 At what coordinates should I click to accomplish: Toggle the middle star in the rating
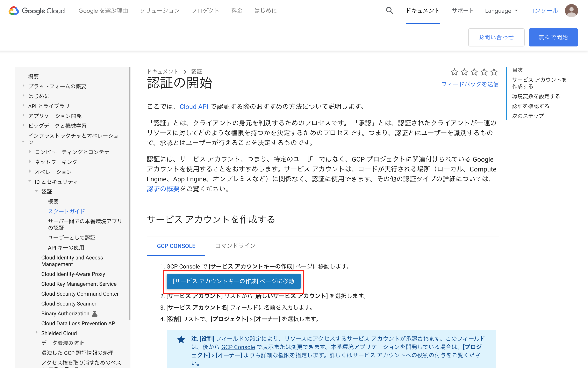coord(474,72)
